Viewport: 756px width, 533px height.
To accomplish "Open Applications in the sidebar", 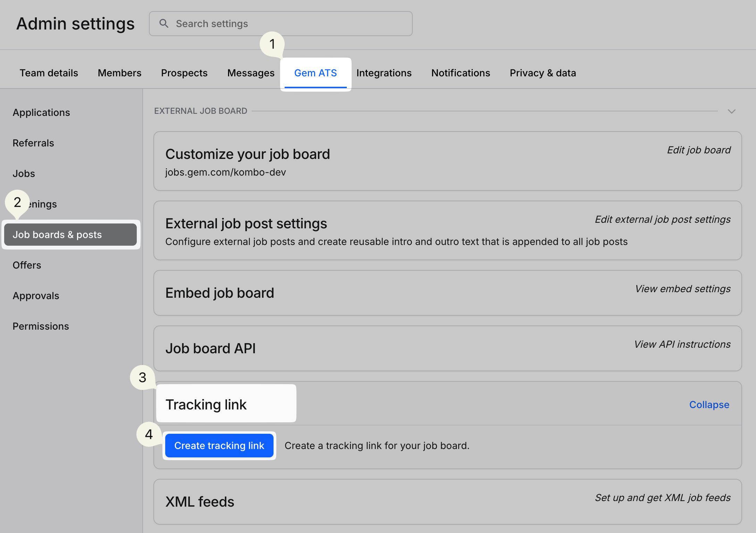I will point(41,113).
